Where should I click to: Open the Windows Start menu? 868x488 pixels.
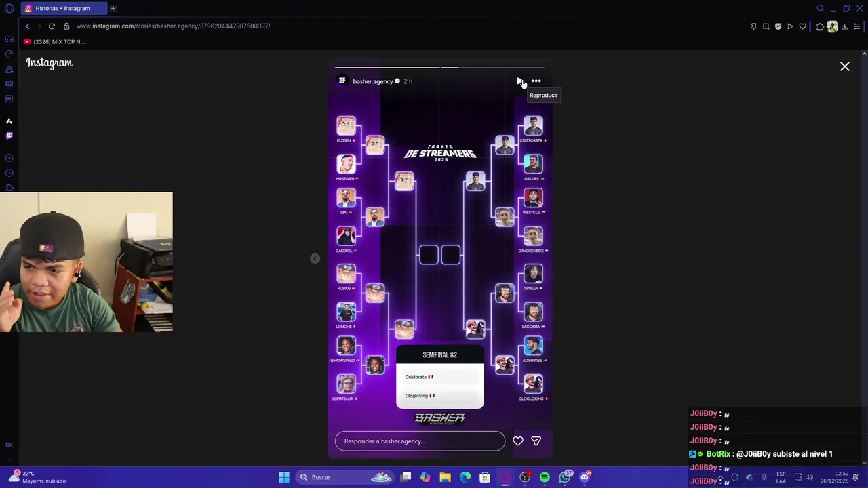(x=284, y=477)
